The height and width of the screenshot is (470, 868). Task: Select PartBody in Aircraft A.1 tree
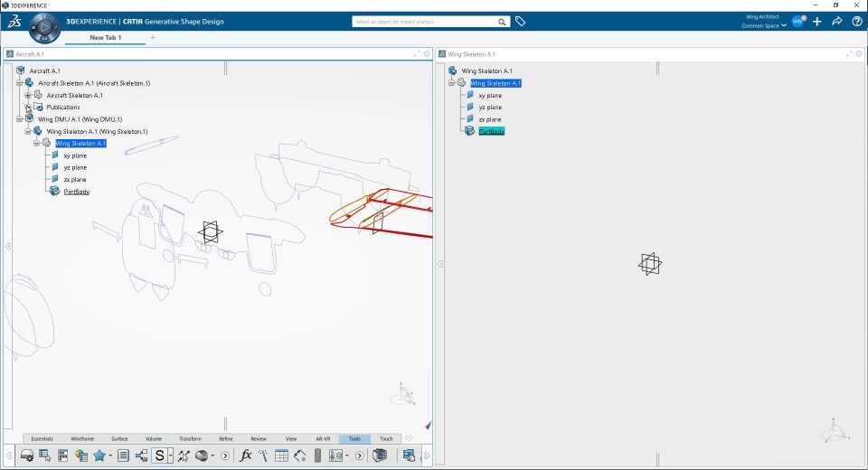(x=76, y=192)
